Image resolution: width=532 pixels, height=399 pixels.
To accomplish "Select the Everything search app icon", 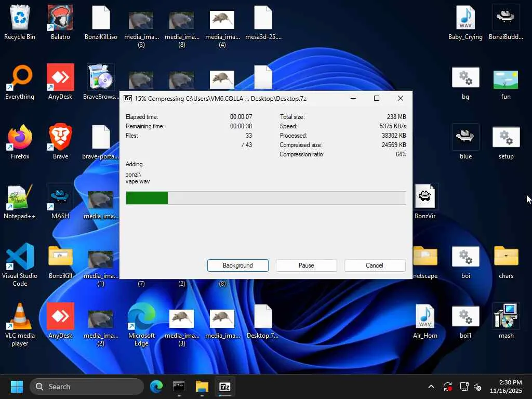I will [20, 82].
